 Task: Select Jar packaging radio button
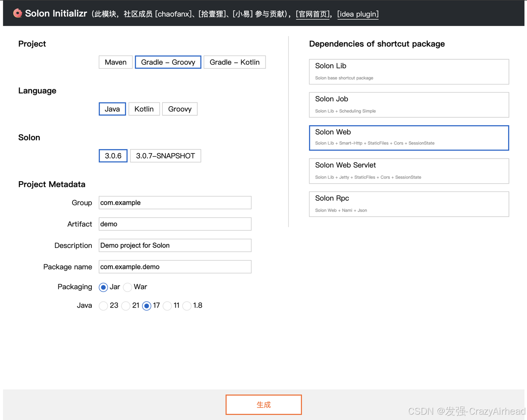click(x=103, y=287)
